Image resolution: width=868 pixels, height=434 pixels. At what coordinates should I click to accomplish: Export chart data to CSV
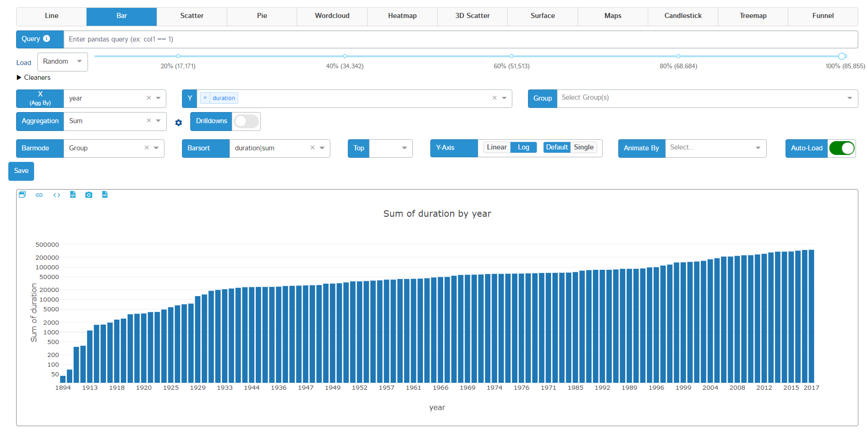coord(105,195)
